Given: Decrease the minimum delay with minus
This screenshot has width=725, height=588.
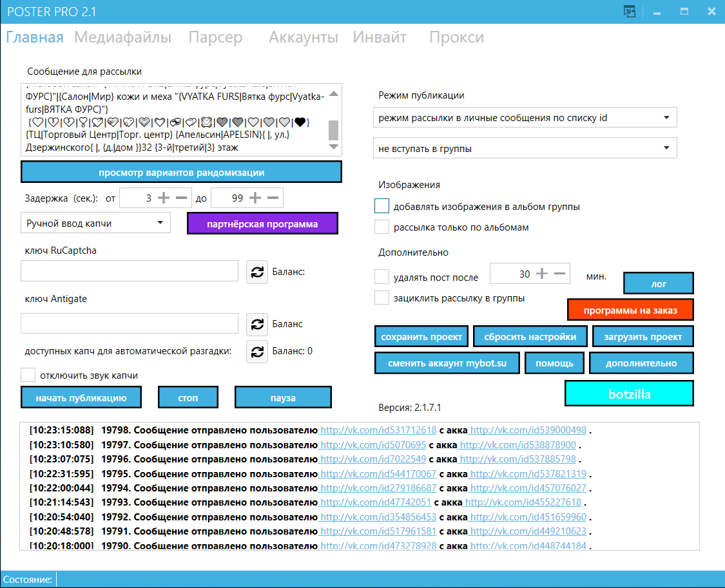Looking at the screenshot, I should click(x=181, y=198).
